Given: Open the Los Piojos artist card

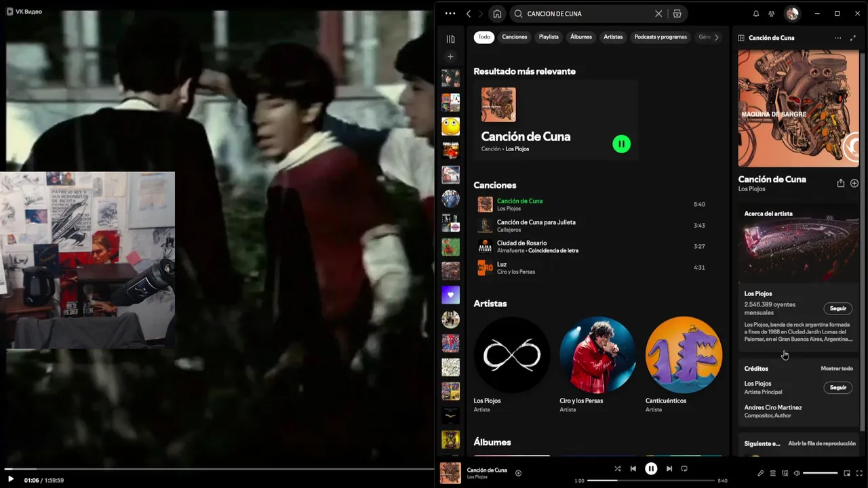Looking at the screenshot, I should coord(512,365).
